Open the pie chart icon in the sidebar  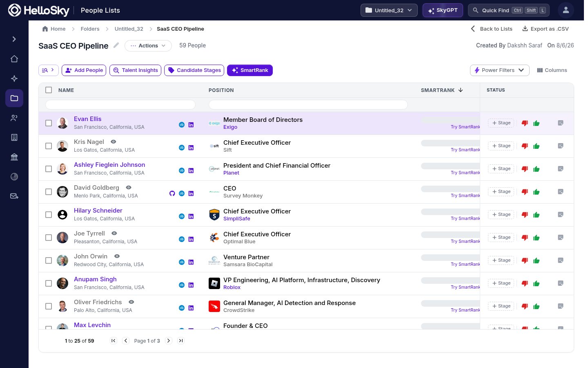14,177
